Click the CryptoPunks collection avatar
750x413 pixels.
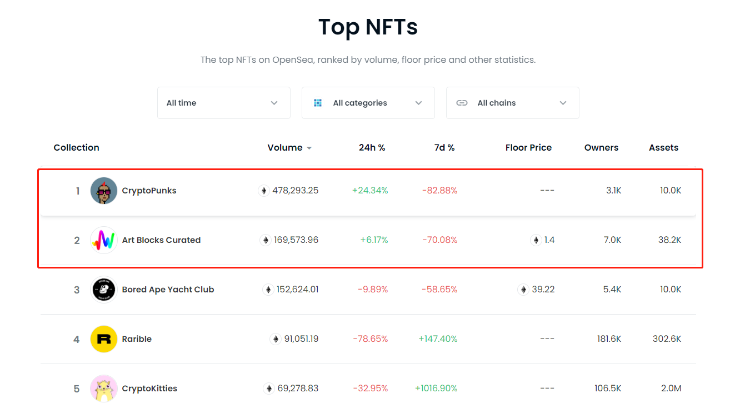click(x=103, y=191)
